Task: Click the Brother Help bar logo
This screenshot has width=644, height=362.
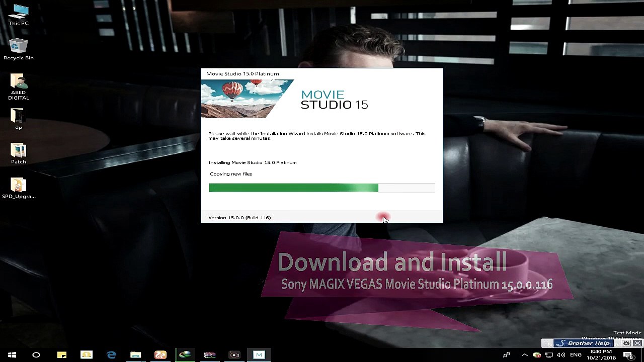Action: pos(584,343)
